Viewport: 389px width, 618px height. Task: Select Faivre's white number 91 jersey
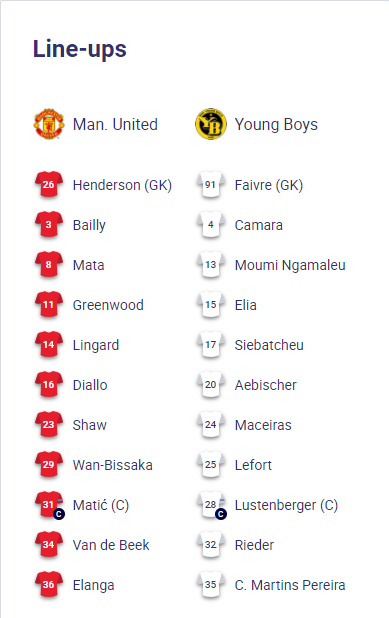click(x=211, y=184)
